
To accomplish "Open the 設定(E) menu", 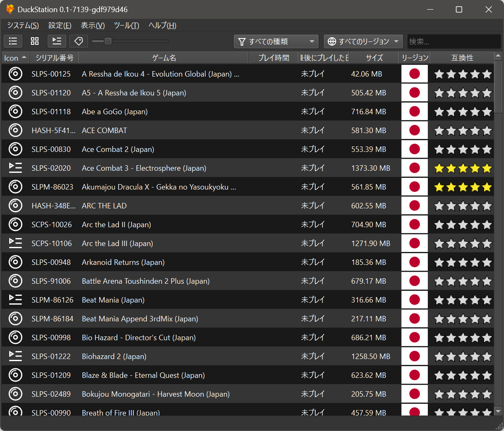I will [x=60, y=26].
